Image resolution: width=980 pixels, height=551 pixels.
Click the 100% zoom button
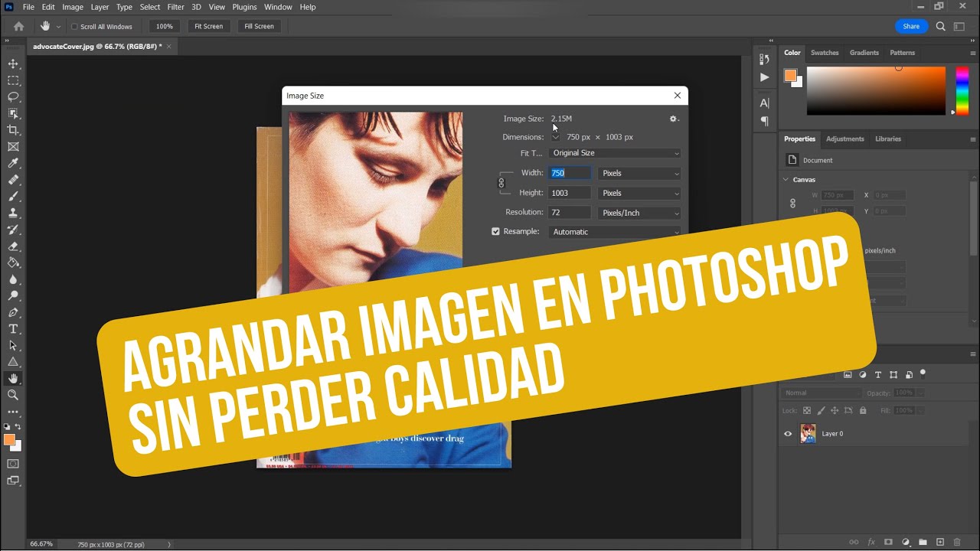[x=164, y=26]
